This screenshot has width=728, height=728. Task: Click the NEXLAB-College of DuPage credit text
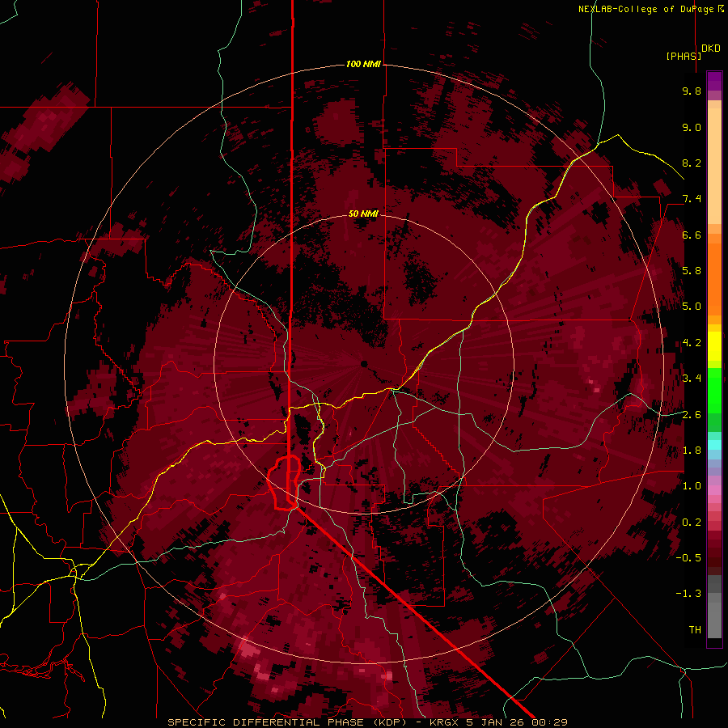[x=650, y=9]
